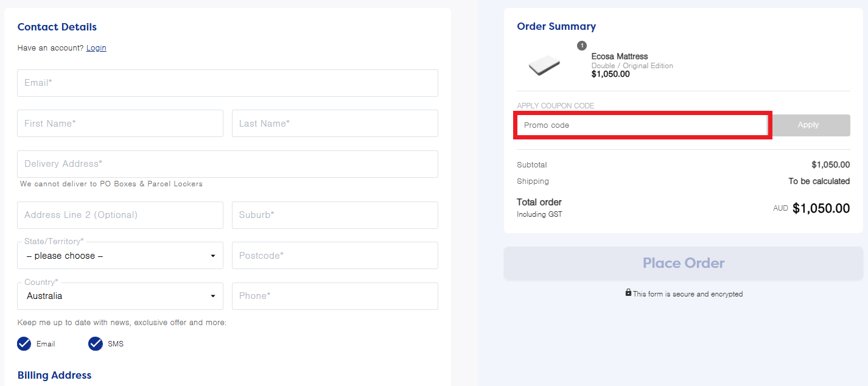This screenshot has height=386, width=868.
Task: Click the Place Order button
Action: (683, 263)
